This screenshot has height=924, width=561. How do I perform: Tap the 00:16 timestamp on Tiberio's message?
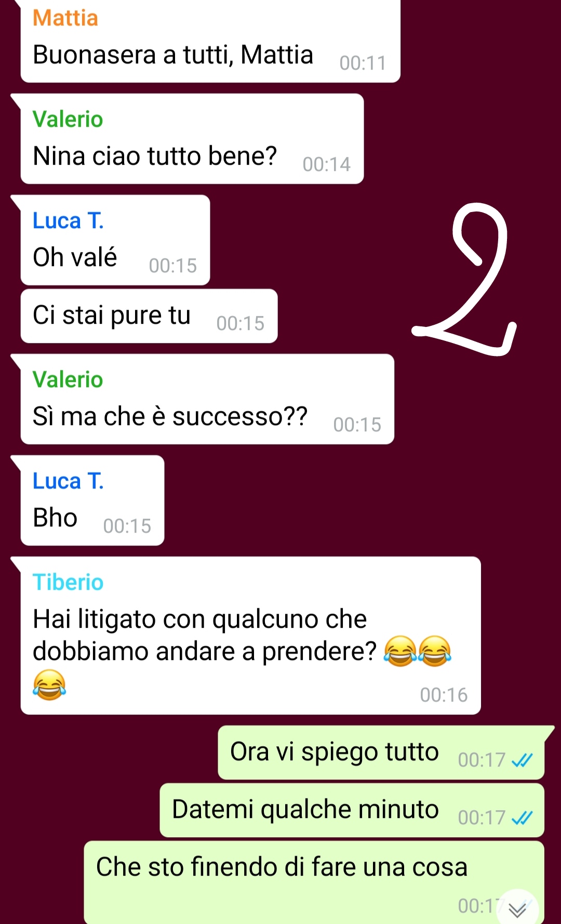444,695
